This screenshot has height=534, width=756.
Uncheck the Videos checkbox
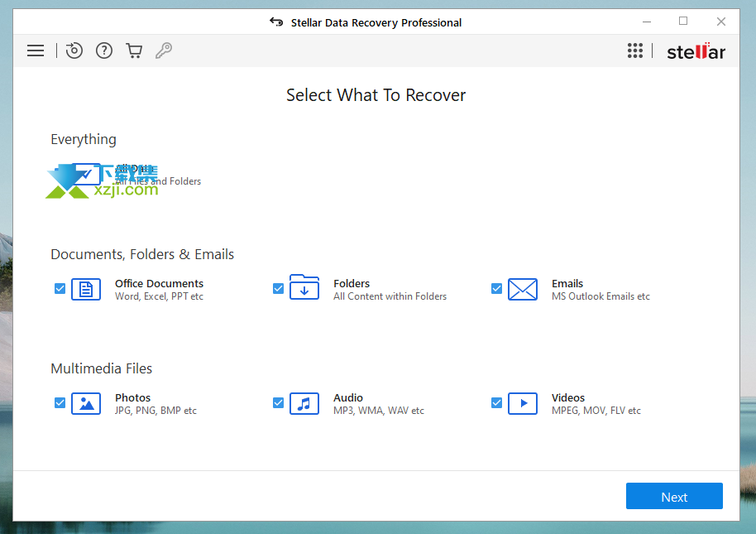coord(496,403)
